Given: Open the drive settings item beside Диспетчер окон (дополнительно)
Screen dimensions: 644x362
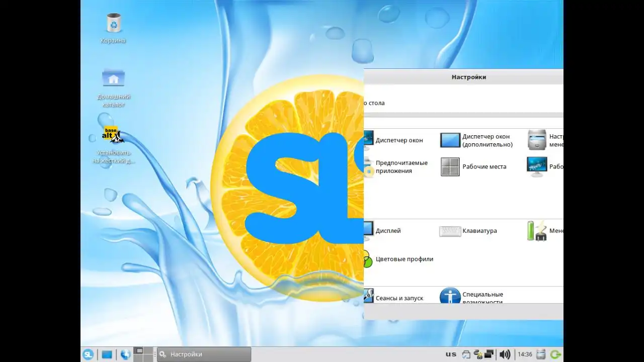Looking at the screenshot, I should point(545,140).
